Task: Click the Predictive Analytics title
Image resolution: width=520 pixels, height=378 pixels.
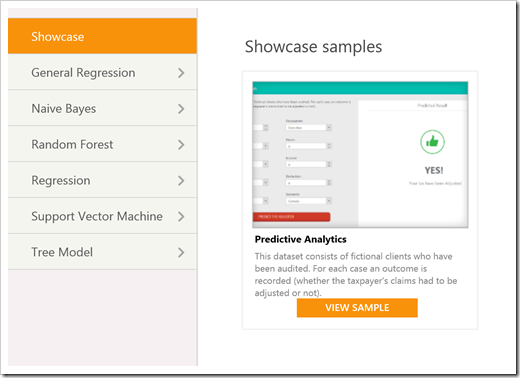Action: click(x=300, y=239)
